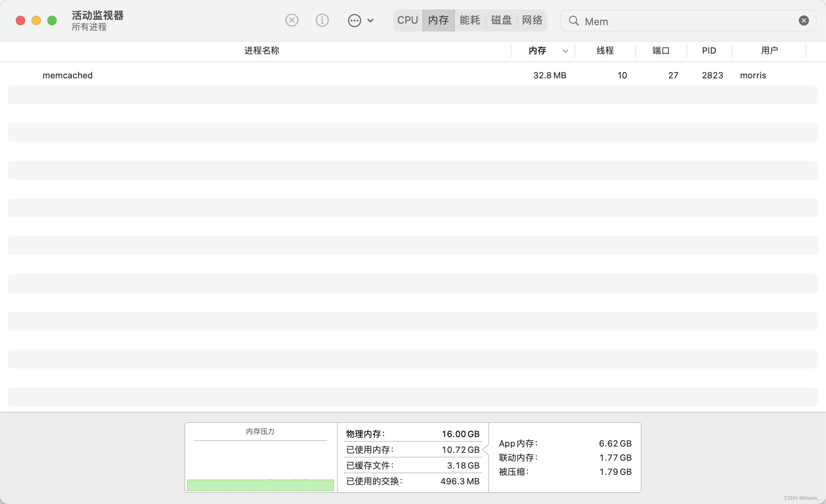Click the 已使用内存 10.72 GB value
This screenshot has height=504, width=826.
click(461, 450)
